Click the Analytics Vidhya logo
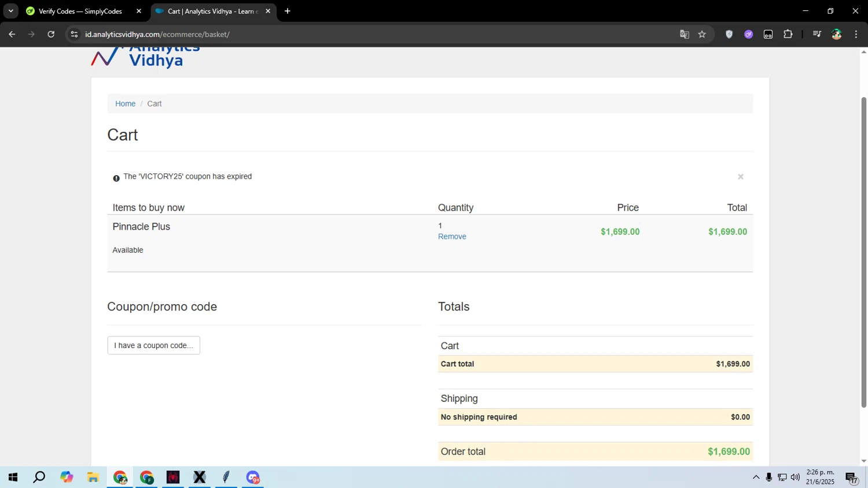The height and width of the screenshot is (488, 868). 145,57
